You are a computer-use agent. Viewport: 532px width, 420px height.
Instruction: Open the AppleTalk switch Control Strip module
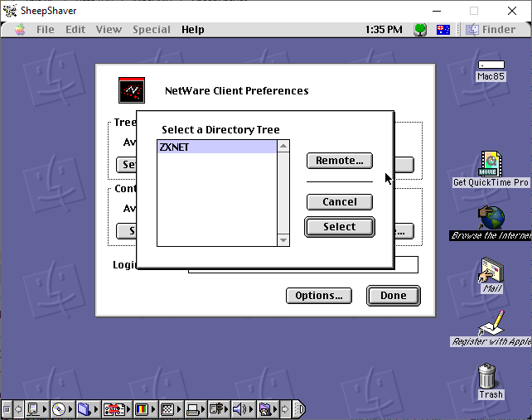37,409
